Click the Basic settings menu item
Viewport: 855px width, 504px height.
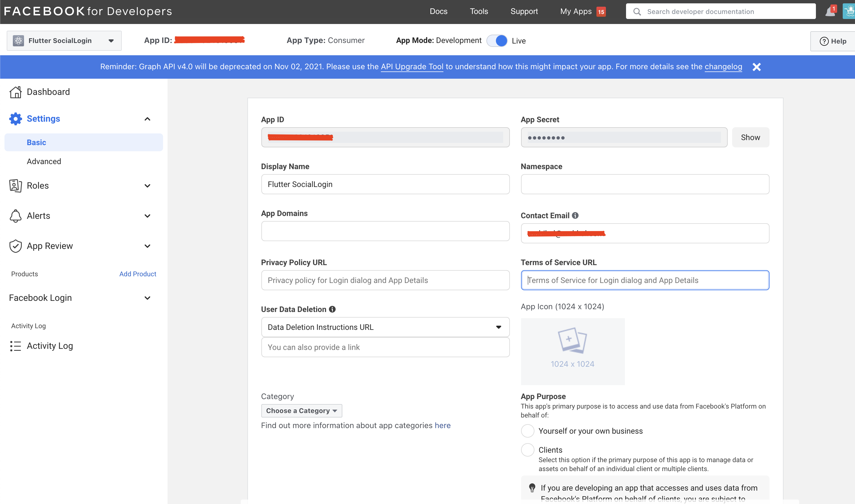click(36, 142)
